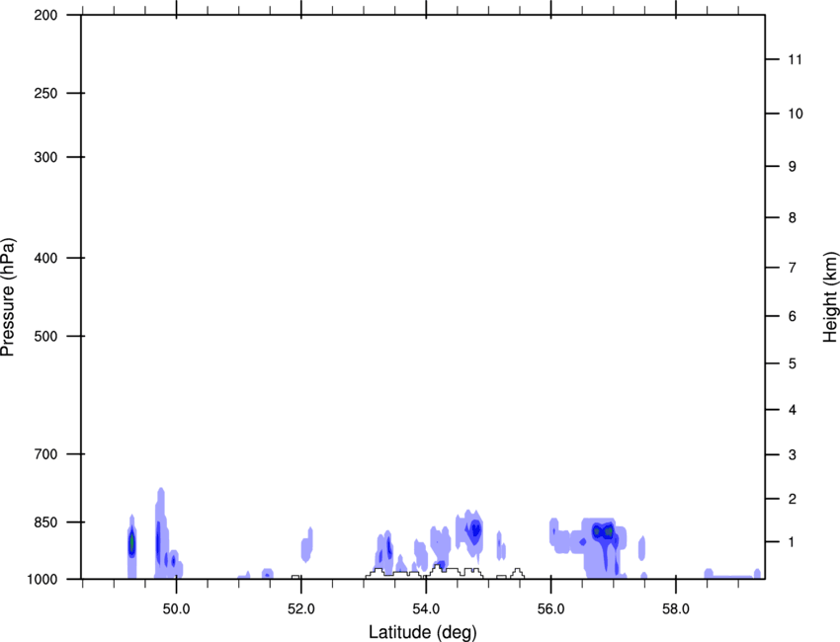The width and height of the screenshot is (840, 642).
Task: Click the 3 km height label
Action: (793, 454)
